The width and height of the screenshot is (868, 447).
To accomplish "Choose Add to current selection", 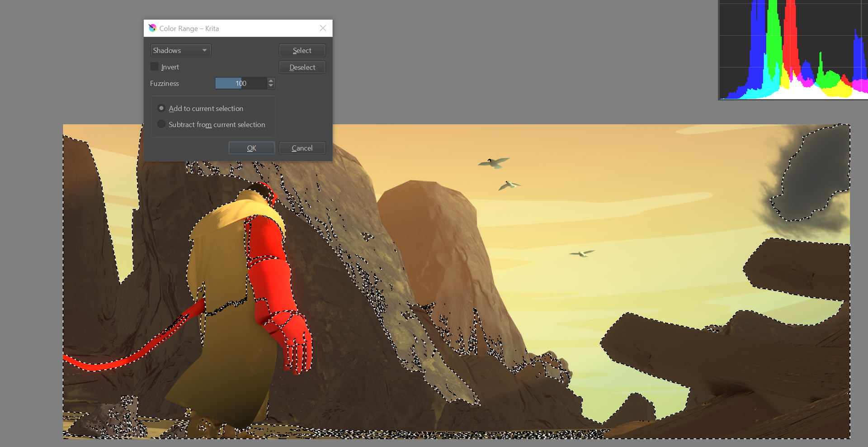I will (161, 109).
